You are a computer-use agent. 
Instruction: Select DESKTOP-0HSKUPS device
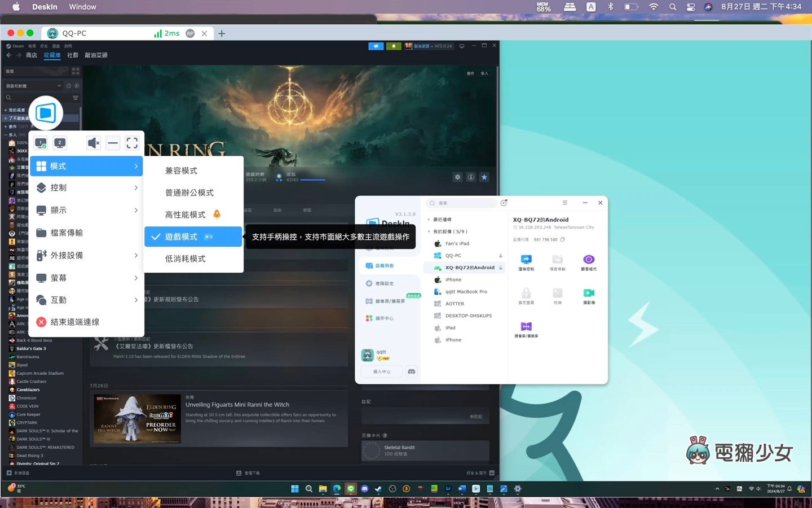(x=465, y=316)
